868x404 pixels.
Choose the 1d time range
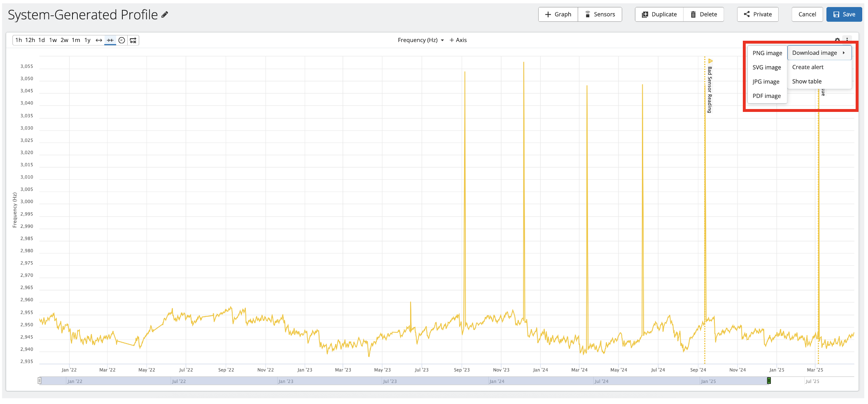tap(42, 40)
